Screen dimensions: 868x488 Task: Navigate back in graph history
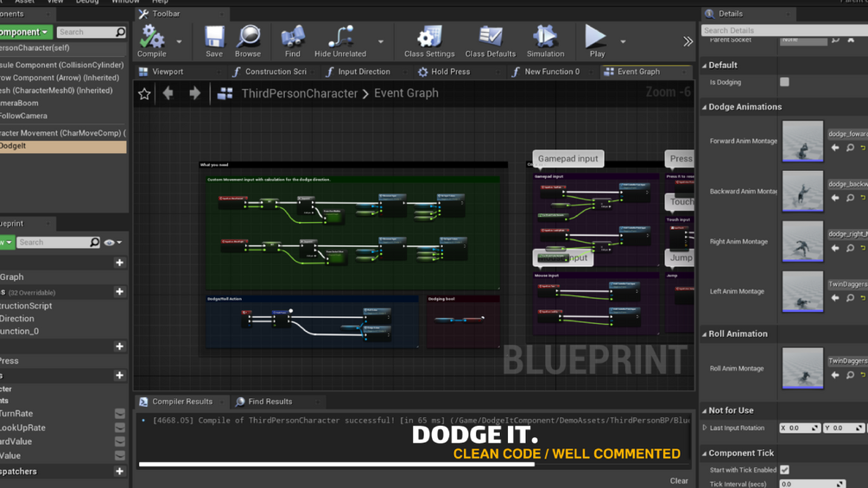pyautogui.click(x=168, y=93)
